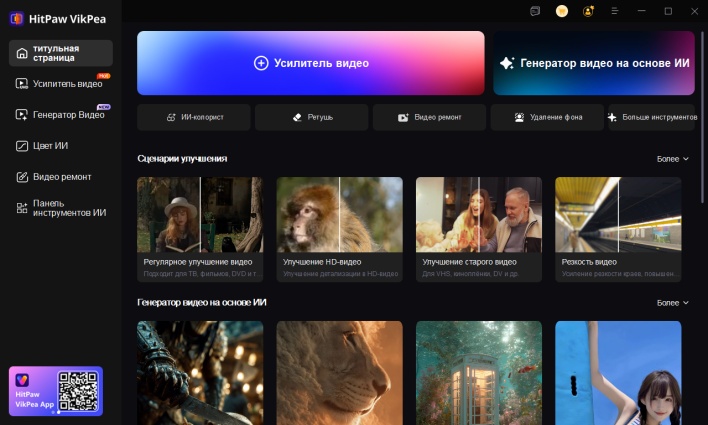
Task: Expand Более dropdown for Генератор видео section
Action: [x=672, y=303]
